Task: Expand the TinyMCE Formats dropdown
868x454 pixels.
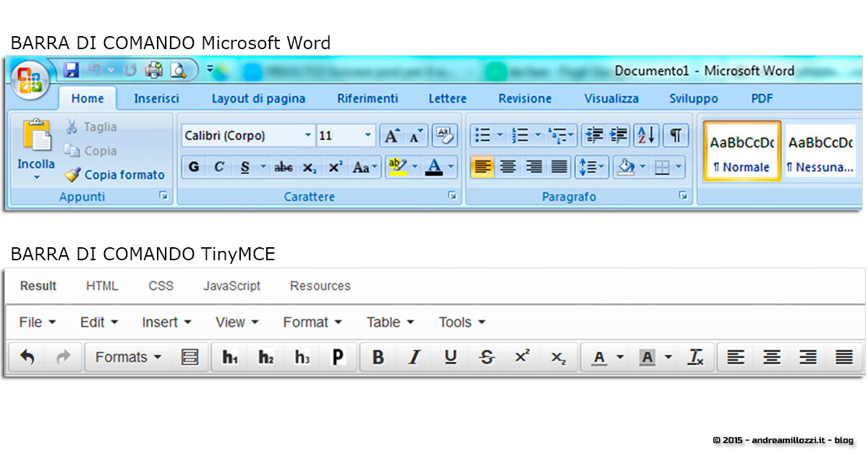Action: coord(127,356)
